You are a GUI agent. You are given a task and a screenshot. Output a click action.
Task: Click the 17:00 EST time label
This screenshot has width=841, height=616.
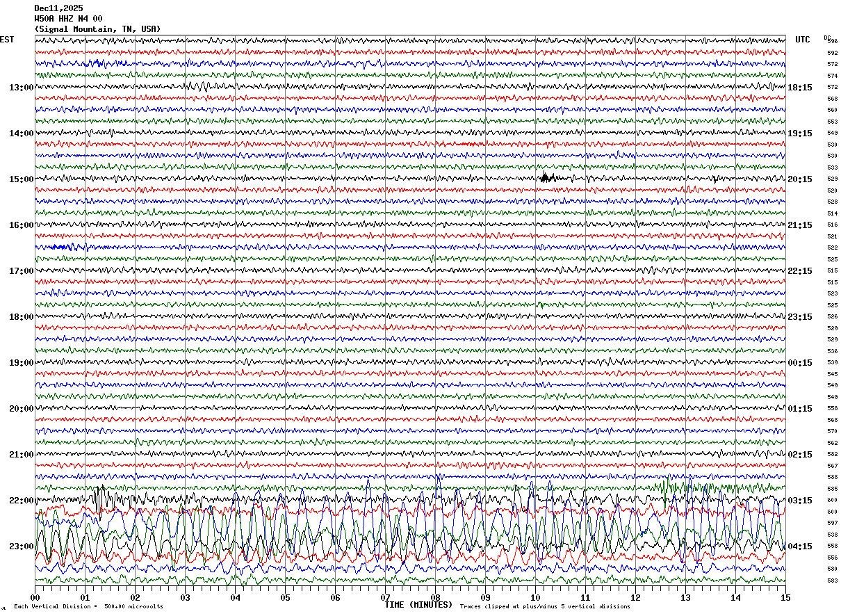pos(21,271)
